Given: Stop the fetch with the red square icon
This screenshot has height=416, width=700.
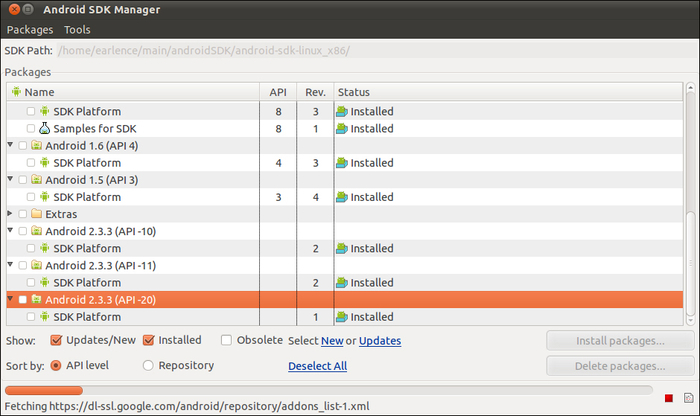Looking at the screenshot, I should point(669,398).
